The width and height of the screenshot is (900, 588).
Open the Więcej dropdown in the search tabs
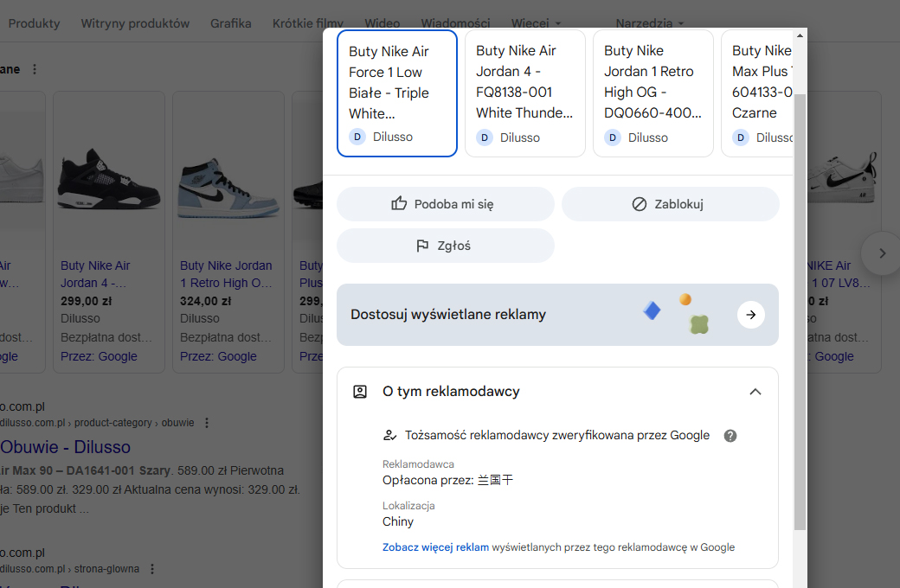tap(536, 23)
